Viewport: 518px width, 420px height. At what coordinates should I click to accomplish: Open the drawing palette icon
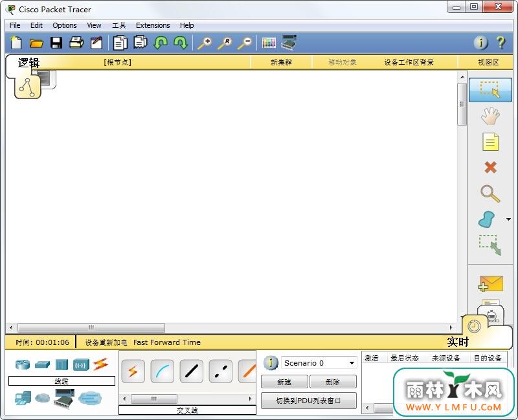tap(269, 43)
